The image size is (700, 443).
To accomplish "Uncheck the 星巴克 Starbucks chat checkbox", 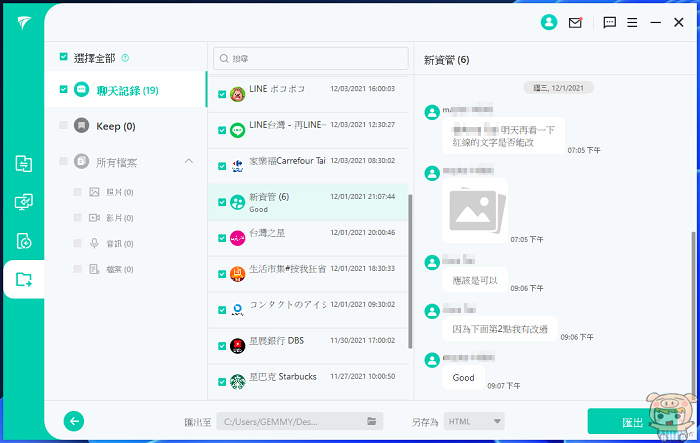I will (x=222, y=382).
